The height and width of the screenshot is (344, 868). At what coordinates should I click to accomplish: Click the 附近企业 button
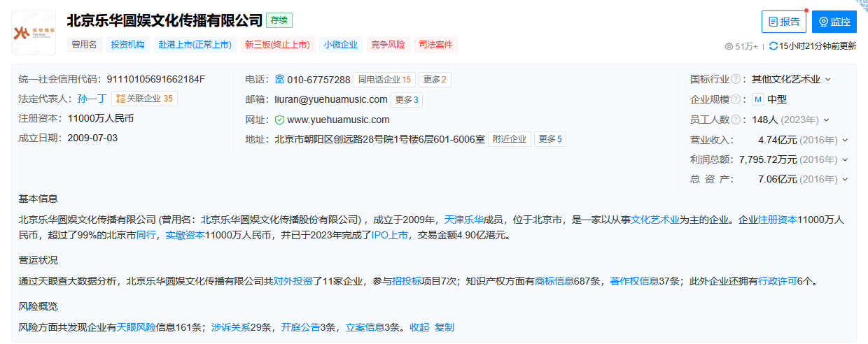(510, 139)
